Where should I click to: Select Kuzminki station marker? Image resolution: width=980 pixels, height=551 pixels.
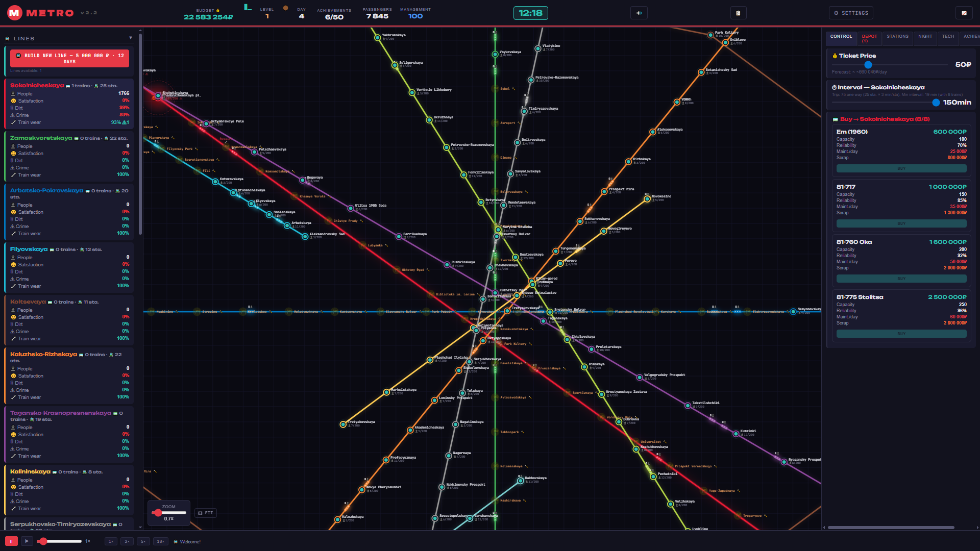tap(736, 434)
